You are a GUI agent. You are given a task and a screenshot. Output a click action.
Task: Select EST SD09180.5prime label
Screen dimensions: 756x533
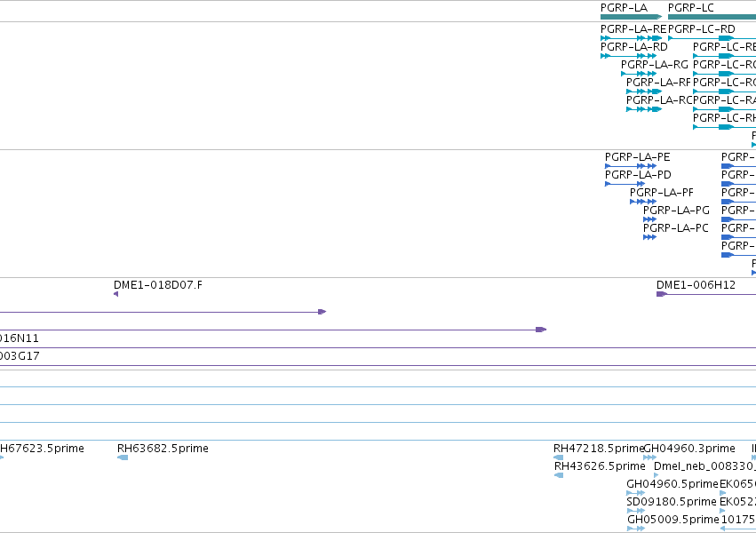[672, 502]
